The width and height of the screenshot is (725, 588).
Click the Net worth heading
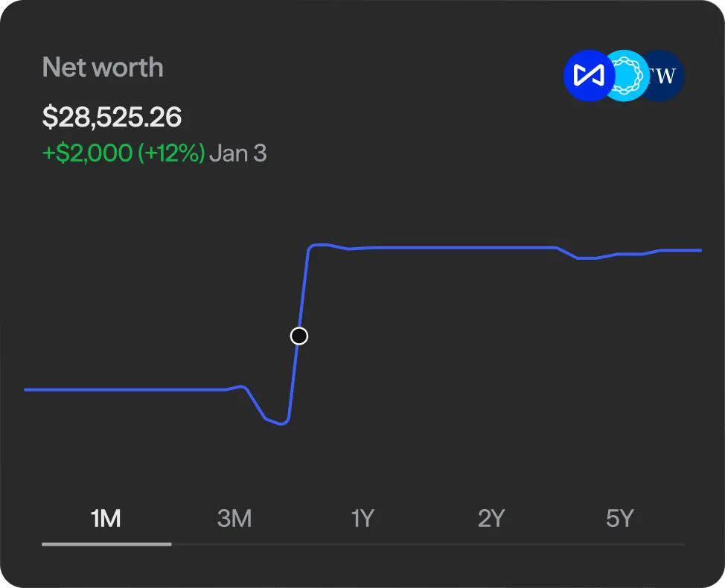103,67
